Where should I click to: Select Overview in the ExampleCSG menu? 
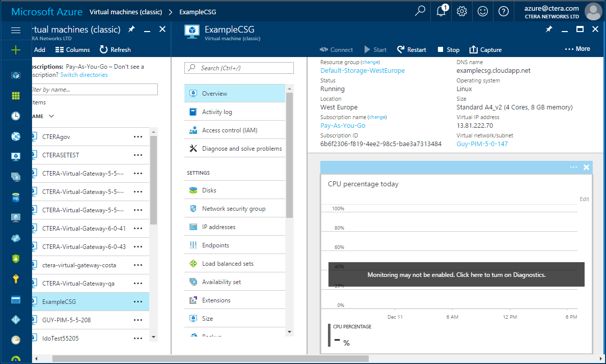[x=235, y=93]
